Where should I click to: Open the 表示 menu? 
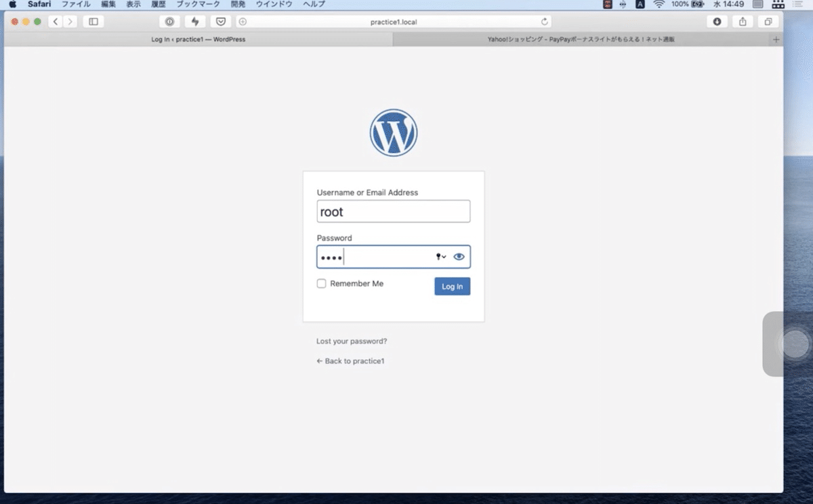[133, 4]
